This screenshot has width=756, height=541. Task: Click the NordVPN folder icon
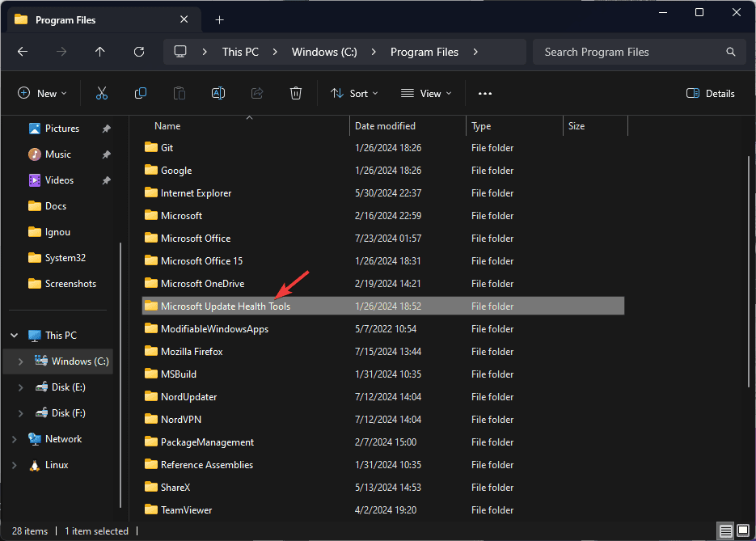151,419
